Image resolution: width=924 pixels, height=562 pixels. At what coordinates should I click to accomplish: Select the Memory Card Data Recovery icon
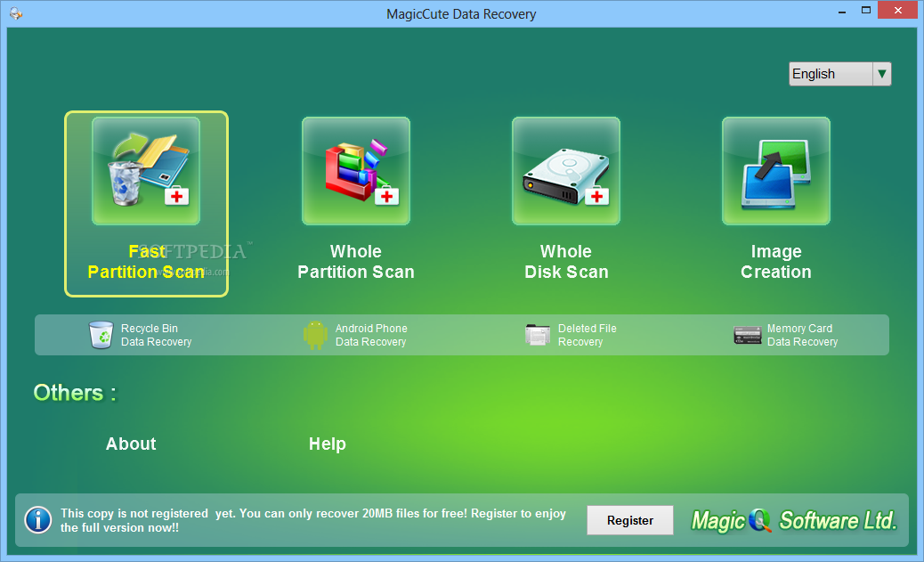point(747,335)
